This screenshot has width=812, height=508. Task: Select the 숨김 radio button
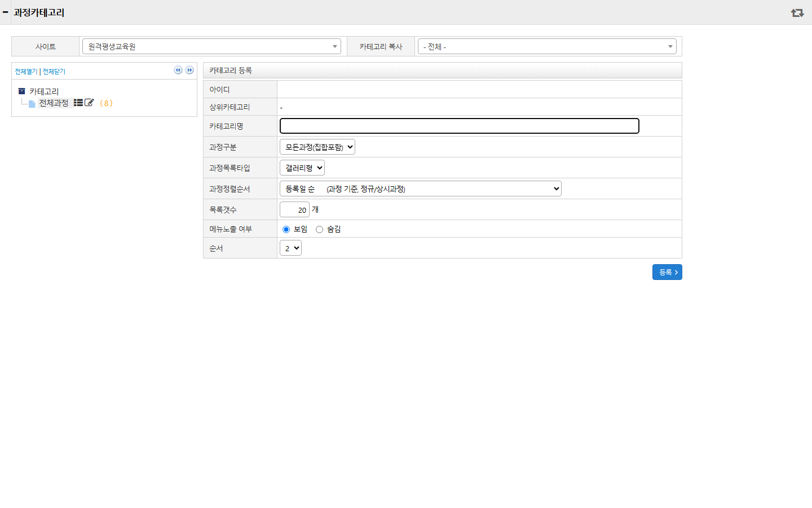pos(319,229)
